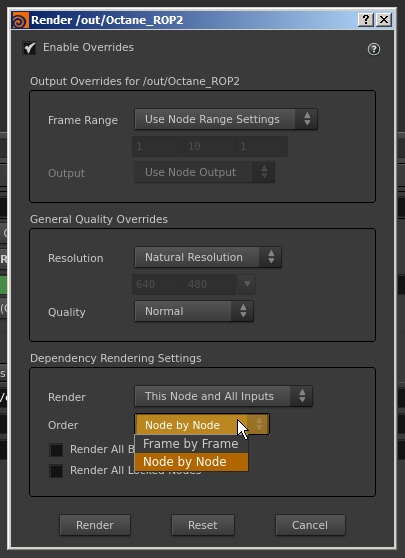405x558 pixels.
Task: Expand the resolution preset arrow beside 480
Action: click(247, 284)
